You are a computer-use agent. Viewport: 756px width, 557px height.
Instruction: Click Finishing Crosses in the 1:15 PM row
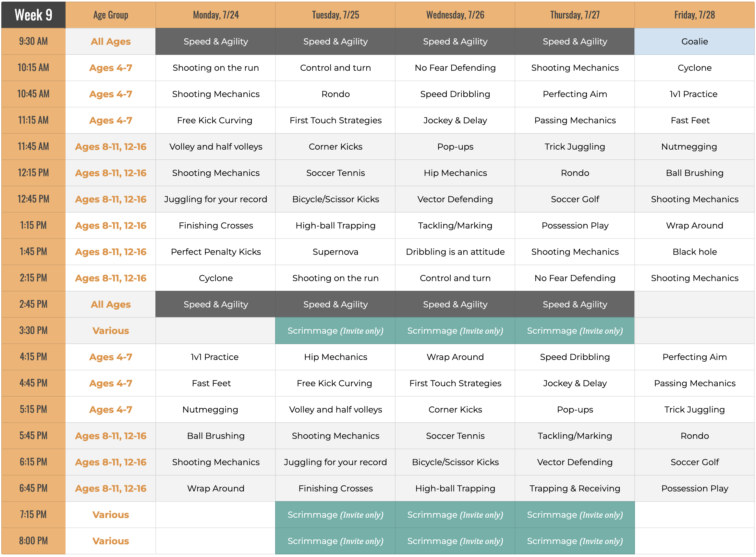216,226
